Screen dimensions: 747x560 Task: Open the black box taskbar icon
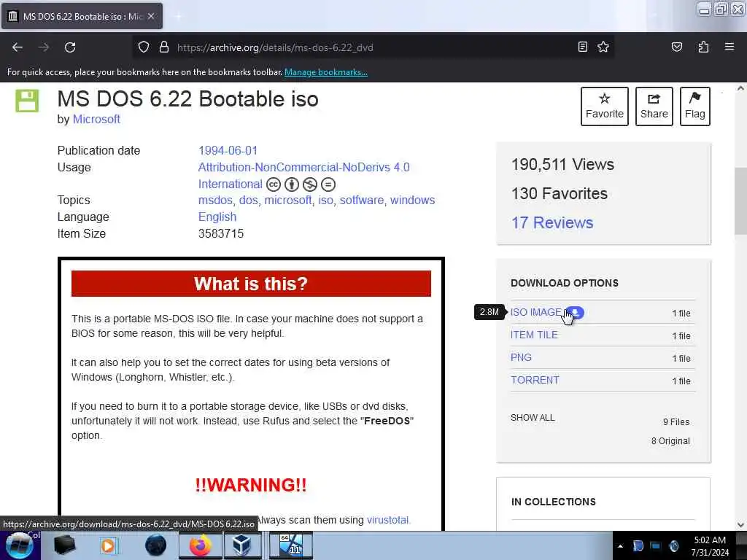click(65, 545)
